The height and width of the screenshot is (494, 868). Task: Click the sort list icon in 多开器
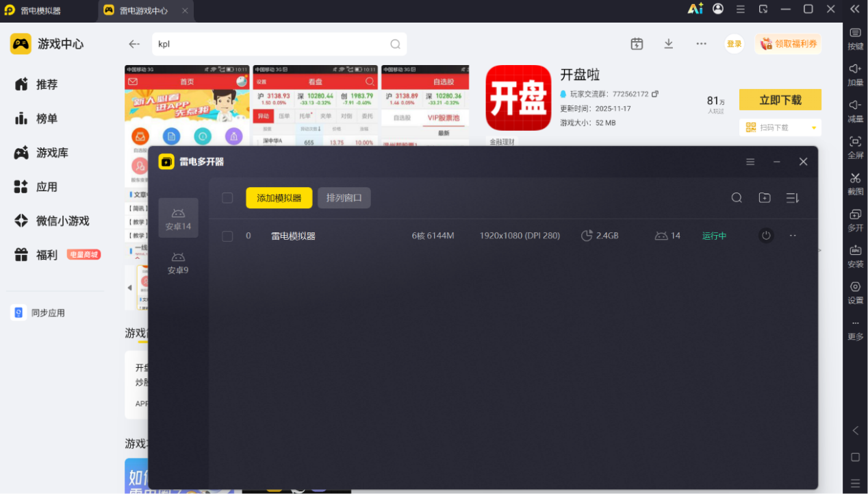click(x=793, y=198)
